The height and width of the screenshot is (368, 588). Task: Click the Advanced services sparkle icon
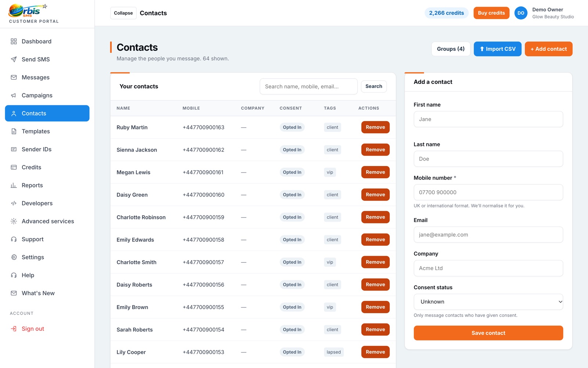[14, 221]
